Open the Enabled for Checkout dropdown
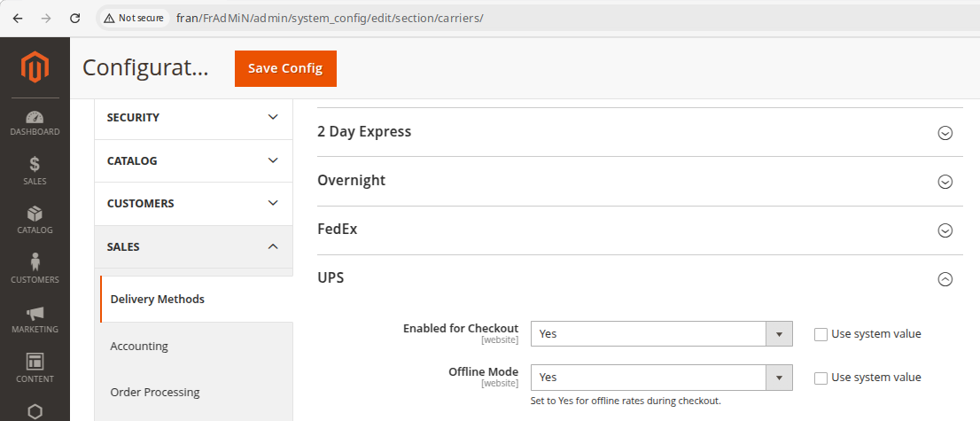The width and height of the screenshot is (980, 421). 660,334
